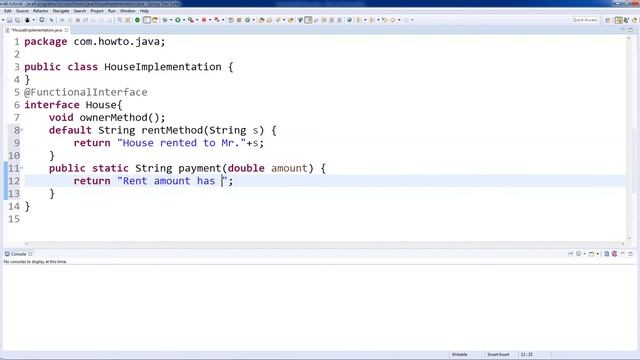
Task: Click the Save toolbar icon
Action: pyautogui.click(x=9, y=20)
